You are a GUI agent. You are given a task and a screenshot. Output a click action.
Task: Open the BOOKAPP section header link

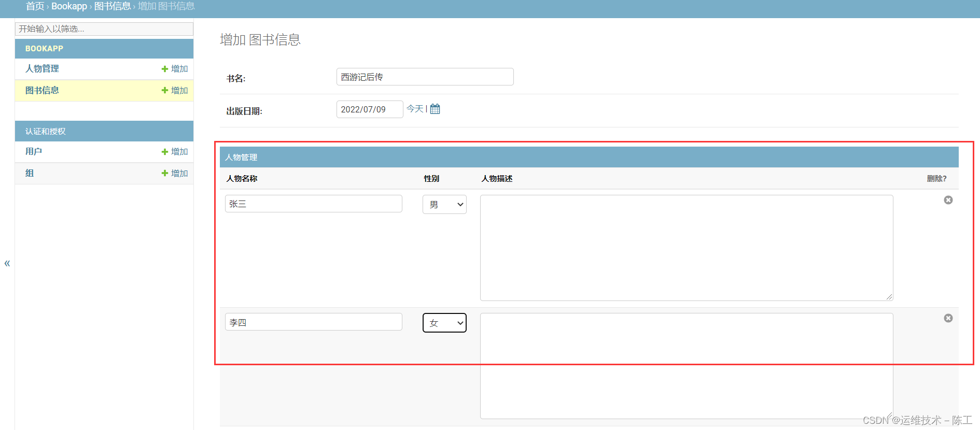(44, 48)
